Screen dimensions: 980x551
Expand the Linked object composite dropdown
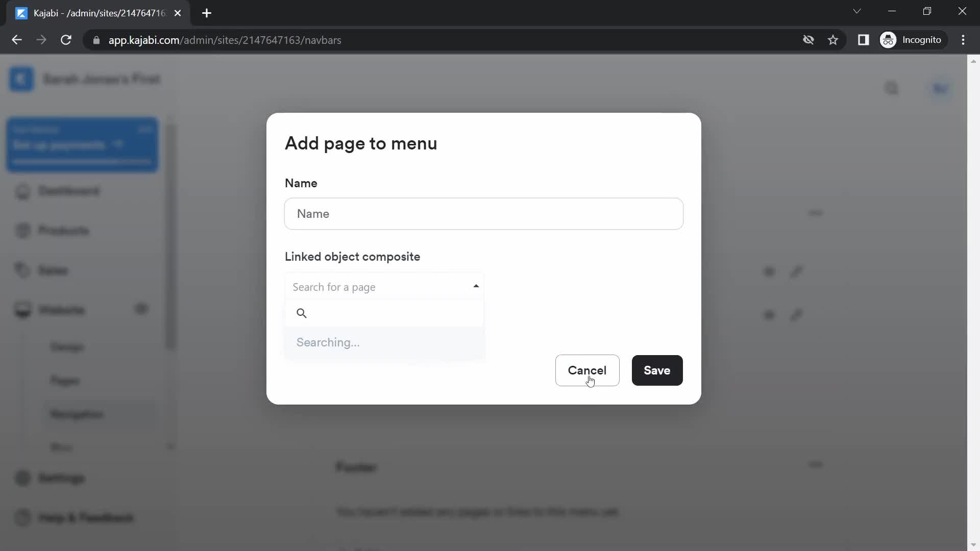(x=384, y=287)
